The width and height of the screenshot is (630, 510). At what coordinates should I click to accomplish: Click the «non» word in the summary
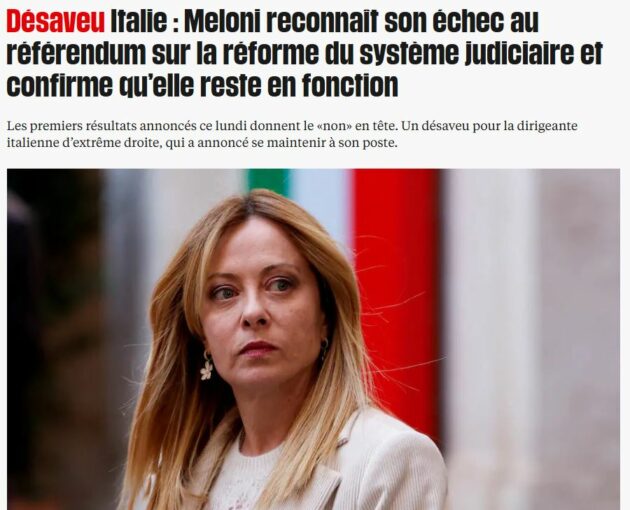coord(334,126)
